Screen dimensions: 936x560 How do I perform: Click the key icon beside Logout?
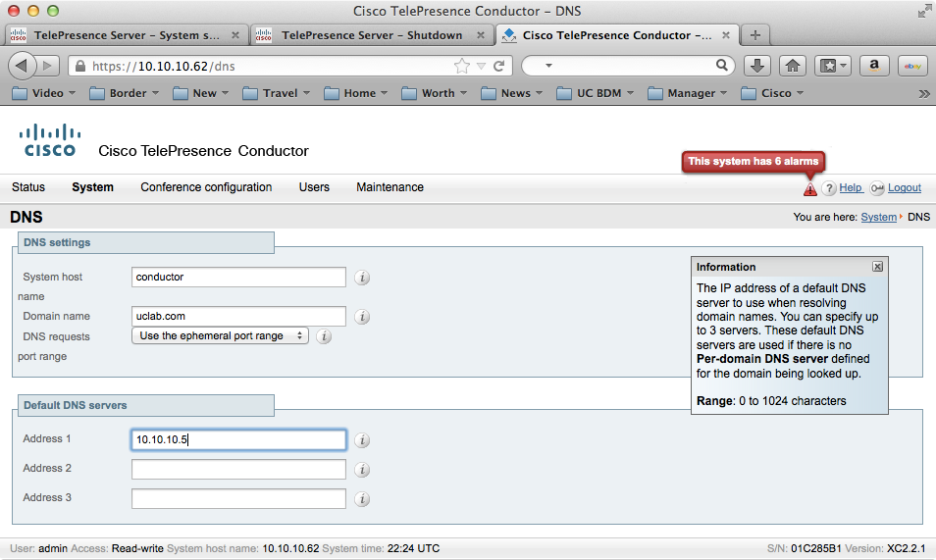877,188
